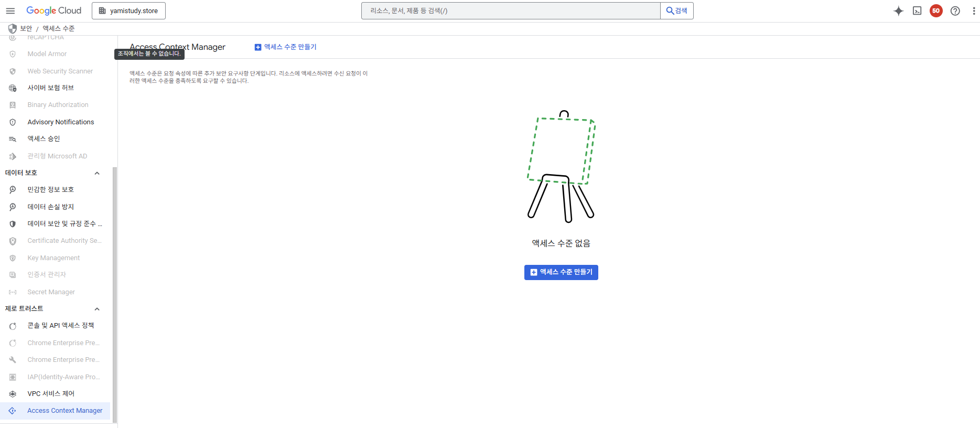Click the 데이터 손실 방지 icon
The image size is (980, 428).
pos(13,207)
